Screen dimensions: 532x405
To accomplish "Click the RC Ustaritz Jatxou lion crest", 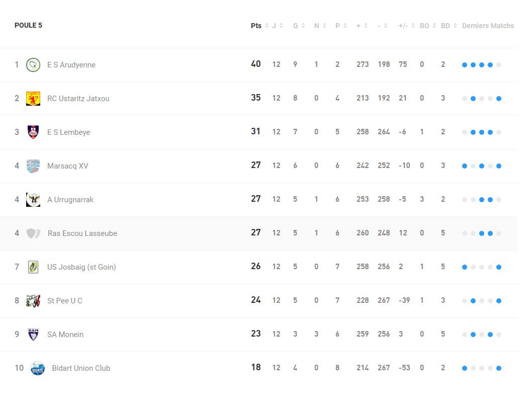I will [x=33, y=99].
